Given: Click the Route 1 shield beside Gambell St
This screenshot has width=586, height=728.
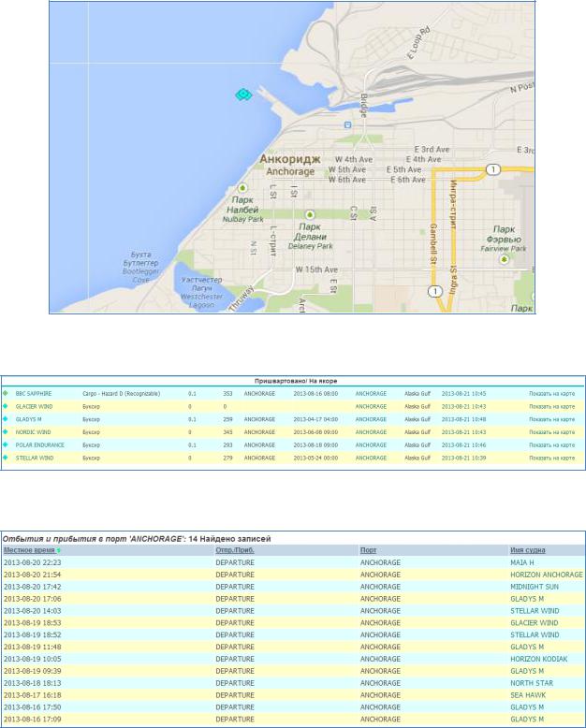Looking at the screenshot, I should coord(434,292).
